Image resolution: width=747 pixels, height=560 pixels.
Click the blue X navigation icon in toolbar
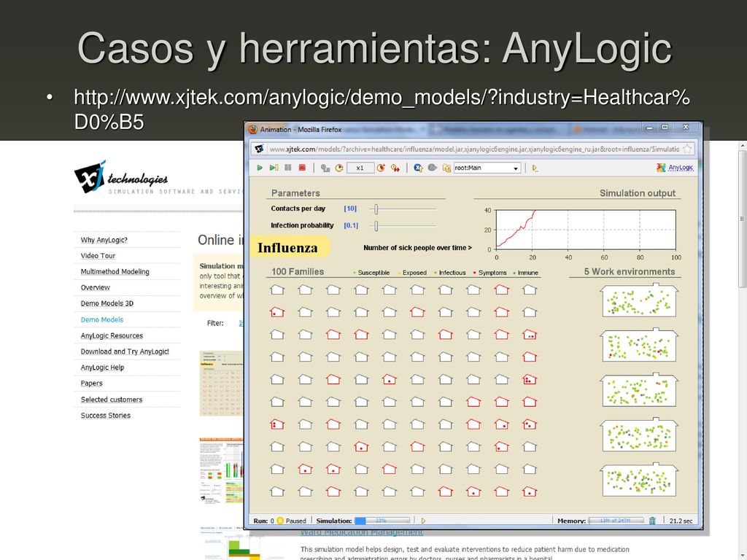pyautogui.click(x=418, y=168)
